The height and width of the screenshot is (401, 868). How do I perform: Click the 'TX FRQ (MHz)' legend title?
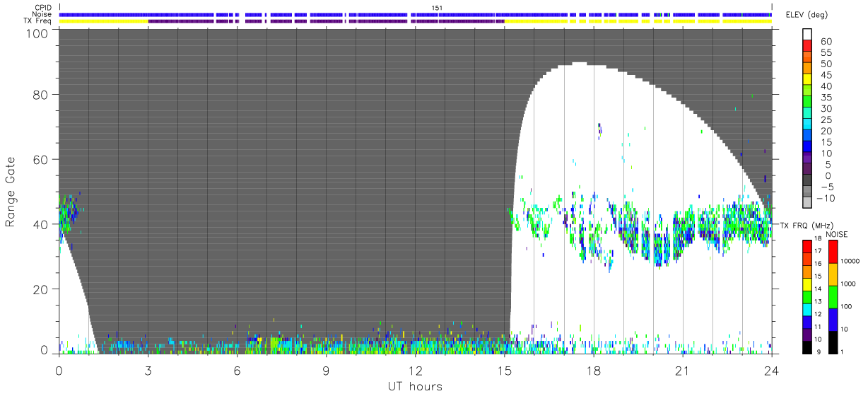[x=807, y=225]
